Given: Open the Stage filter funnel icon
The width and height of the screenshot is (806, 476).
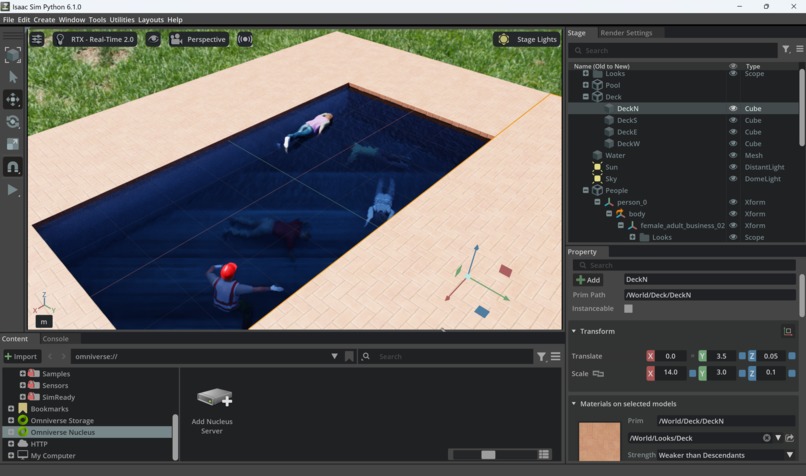Looking at the screenshot, I should tap(786, 49).
